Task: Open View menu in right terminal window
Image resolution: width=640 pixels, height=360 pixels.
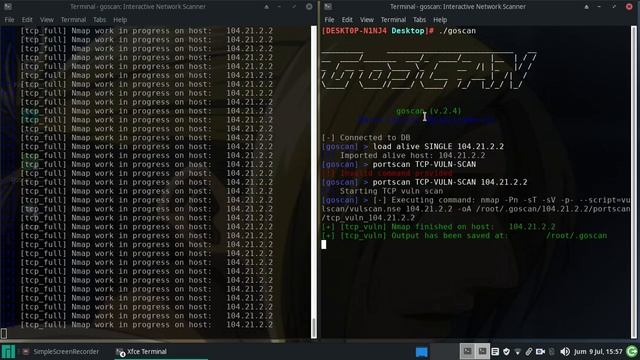Action: pos(367,20)
